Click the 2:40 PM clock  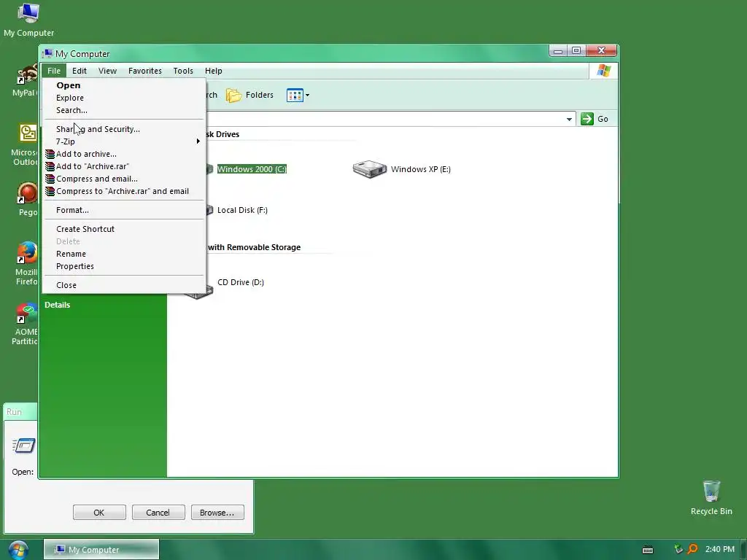pos(720,549)
